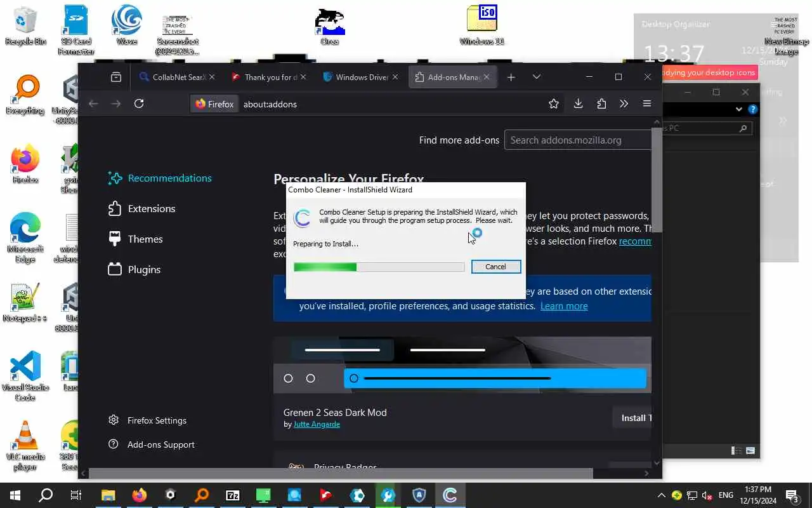Open File Explorer from taskbar
Viewport: 812px width, 508px height.
point(108,495)
